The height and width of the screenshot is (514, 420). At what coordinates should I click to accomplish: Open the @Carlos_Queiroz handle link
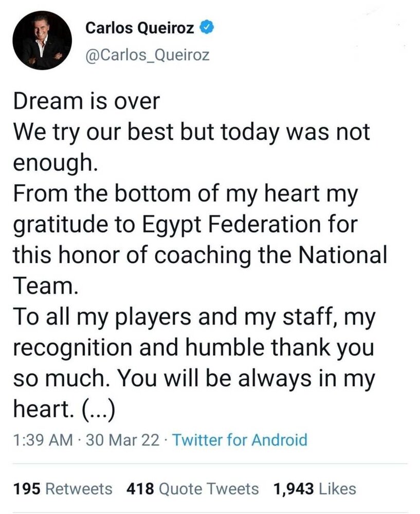click(148, 55)
